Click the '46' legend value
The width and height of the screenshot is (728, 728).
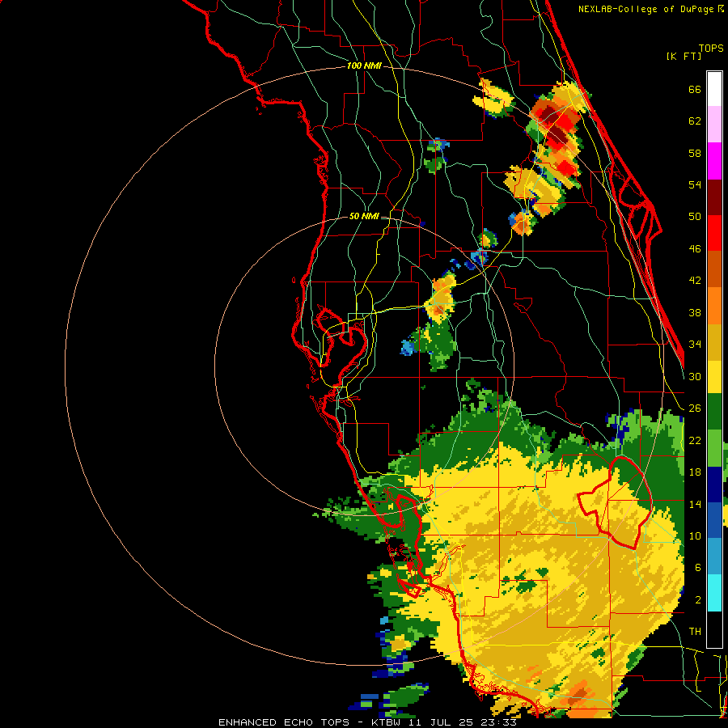(x=695, y=248)
